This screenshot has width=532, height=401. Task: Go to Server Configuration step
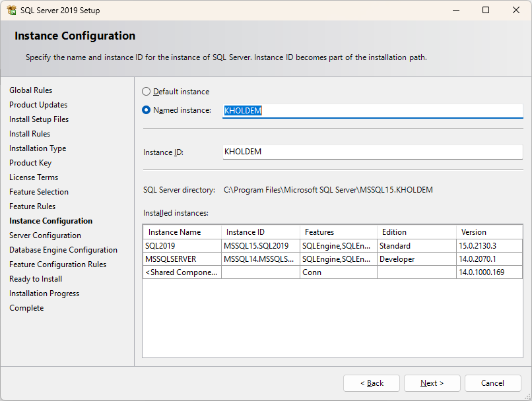pyautogui.click(x=45, y=235)
